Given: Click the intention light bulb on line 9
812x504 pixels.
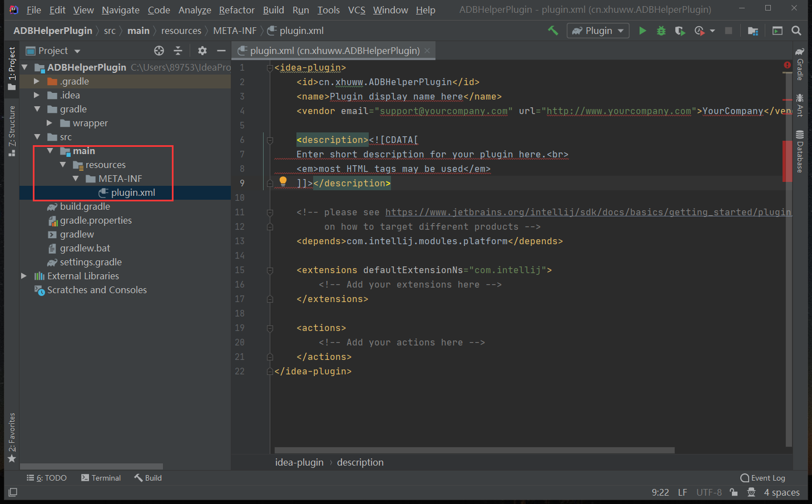Looking at the screenshot, I should coord(283,181).
